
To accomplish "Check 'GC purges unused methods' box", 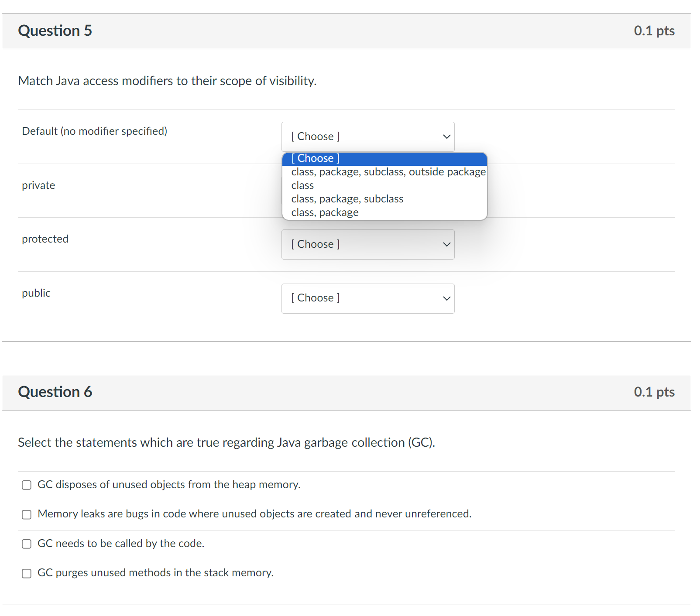I will coord(27,573).
